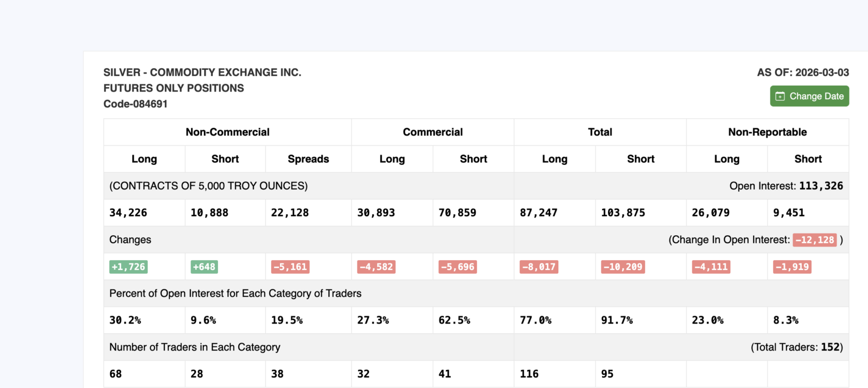Click the calendar icon in Change Date
Image resolution: width=868 pixels, height=388 pixels.
(x=780, y=96)
